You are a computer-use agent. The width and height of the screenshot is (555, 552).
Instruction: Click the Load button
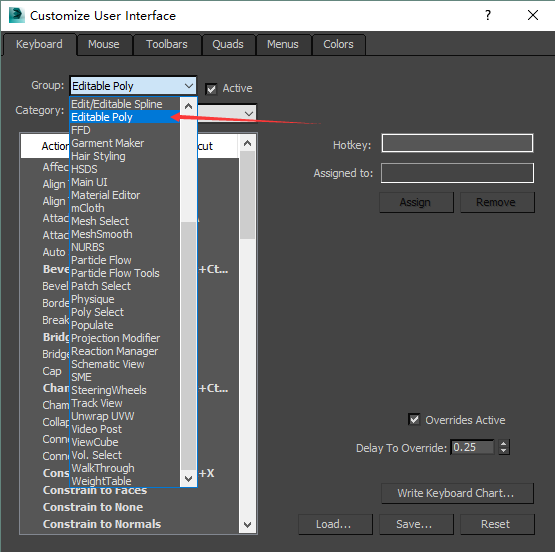click(x=335, y=524)
